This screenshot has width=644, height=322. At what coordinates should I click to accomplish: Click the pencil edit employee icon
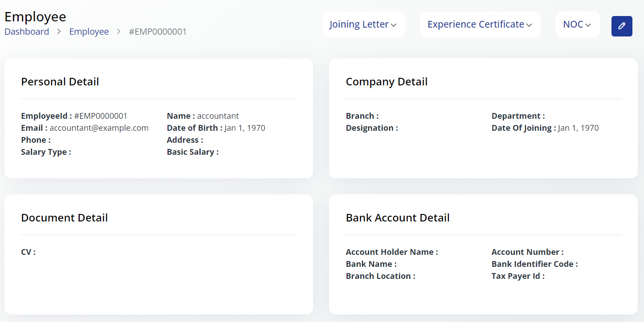pos(622,26)
